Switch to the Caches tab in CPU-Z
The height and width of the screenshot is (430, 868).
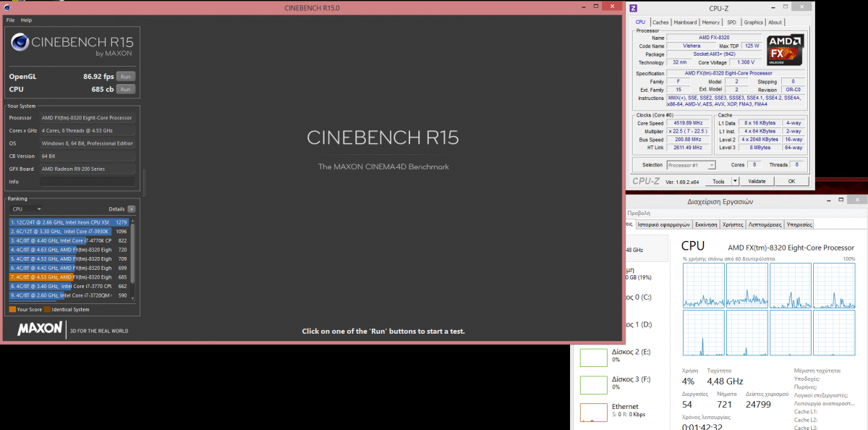[x=660, y=22]
